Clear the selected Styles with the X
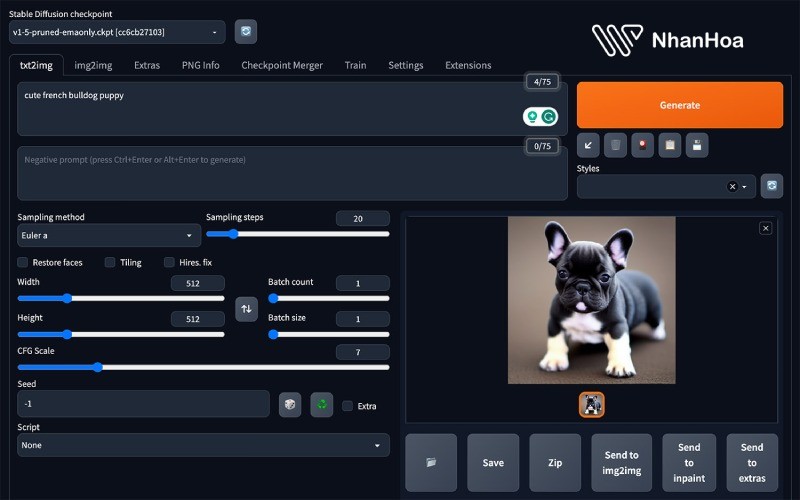 click(x=732, y=187)
